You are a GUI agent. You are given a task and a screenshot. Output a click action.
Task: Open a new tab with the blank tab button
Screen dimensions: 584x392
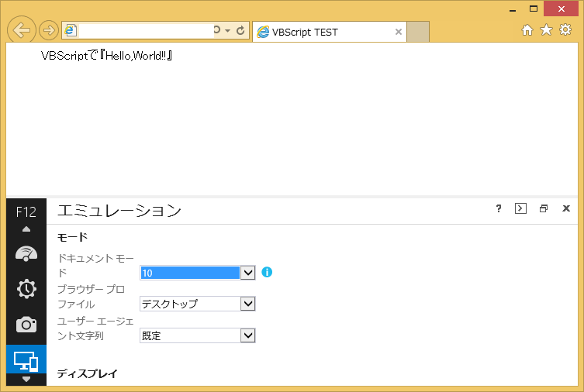tap(418, 32)
